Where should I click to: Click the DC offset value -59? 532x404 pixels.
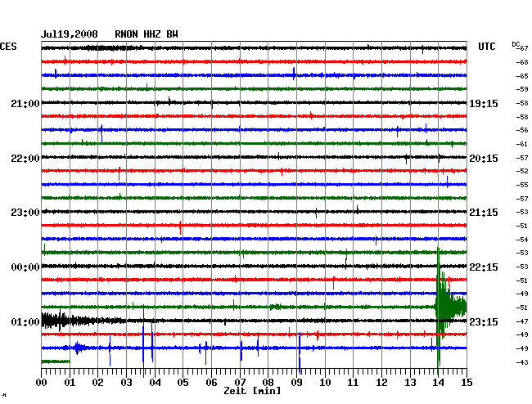point(522,90)
